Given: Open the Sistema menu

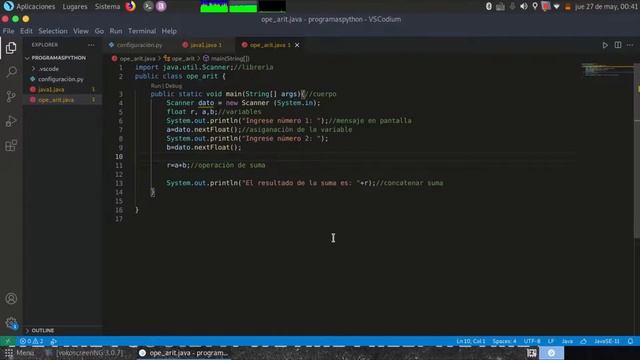Looking at the screenshot, I should pyautogui.click(x=107, y=7).
